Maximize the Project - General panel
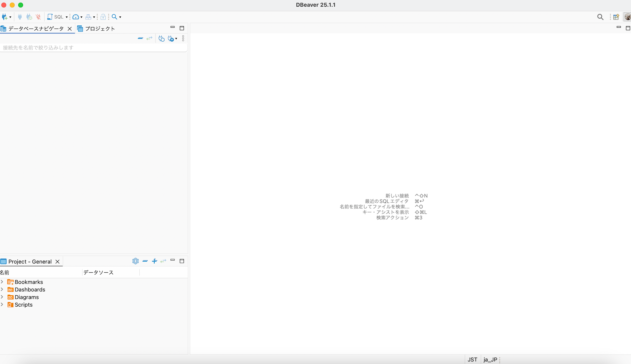The image size is (631, 364). coord(182,261)
